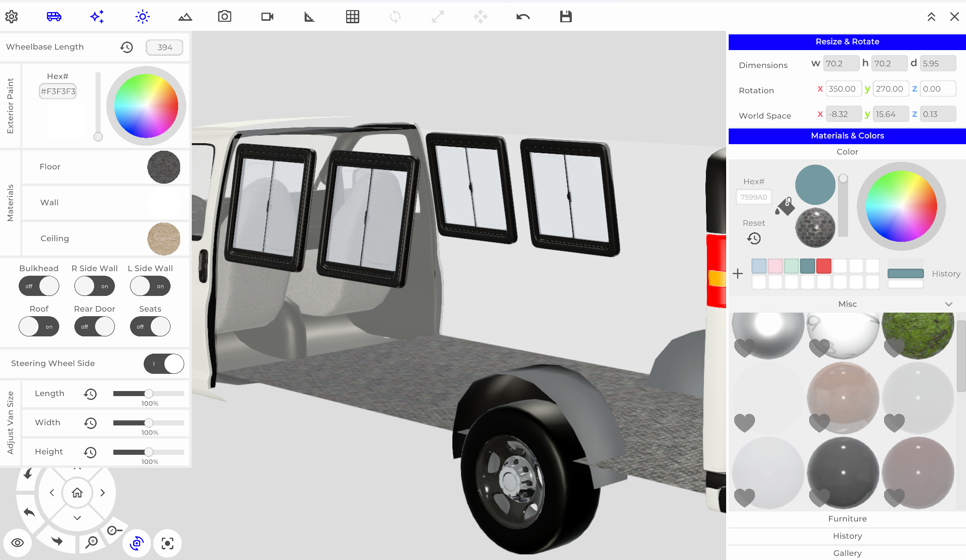This screenshot has height=560, width=966.
Task: Edit the Wheelbase Length field
Action: [x=164, y=47]
